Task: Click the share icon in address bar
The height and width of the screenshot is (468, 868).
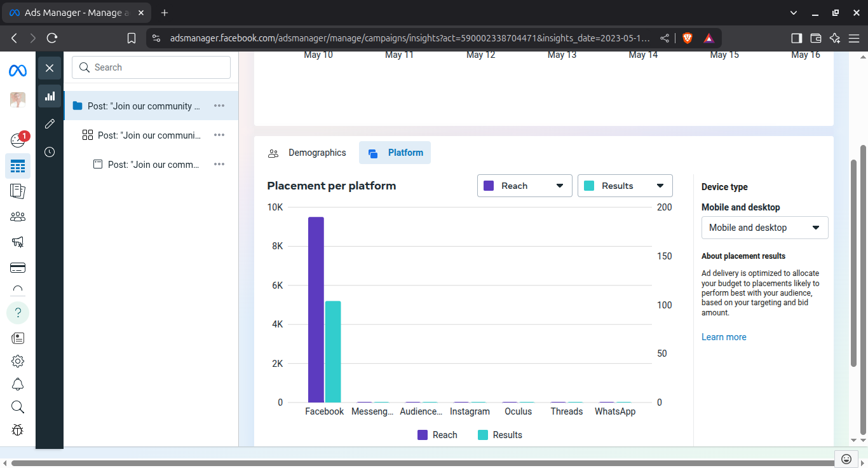Action: pos(665,38)
